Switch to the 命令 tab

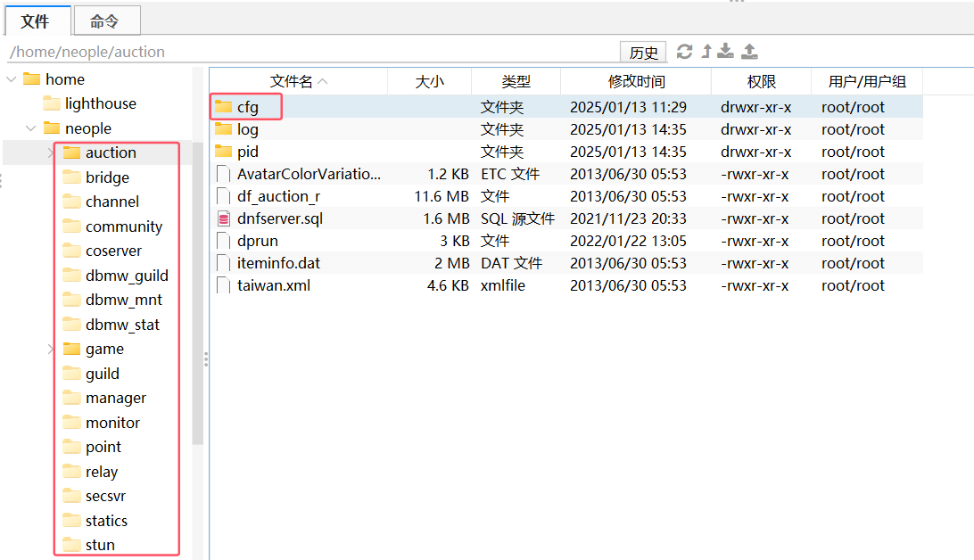click(x=104, y=21)
